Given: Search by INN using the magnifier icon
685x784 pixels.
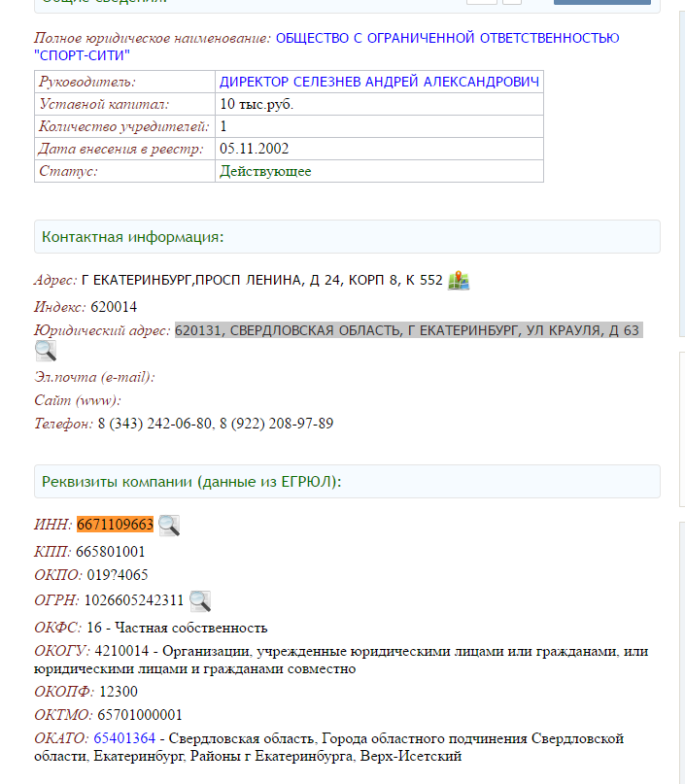Looking at the screenshot, I should coord(169,526).
